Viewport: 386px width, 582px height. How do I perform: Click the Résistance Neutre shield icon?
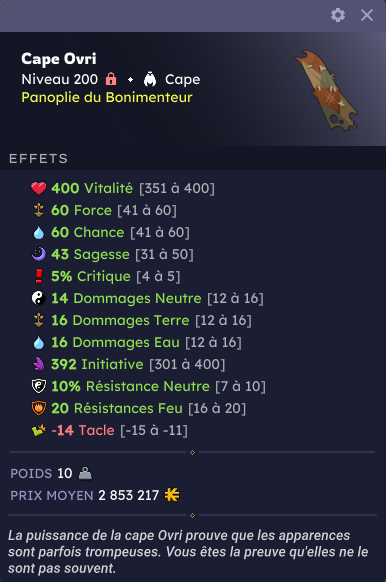(39, 386)
